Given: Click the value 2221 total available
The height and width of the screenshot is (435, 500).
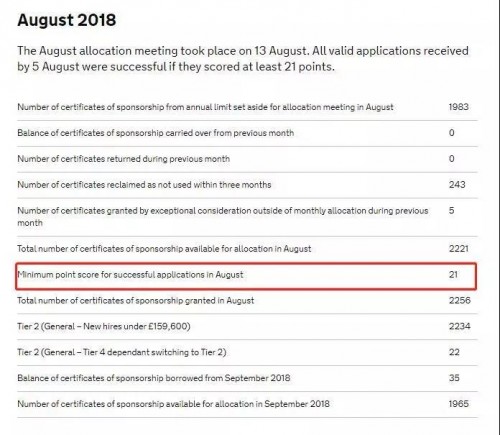Looking at the screenshot, I should tap(459, 249).
